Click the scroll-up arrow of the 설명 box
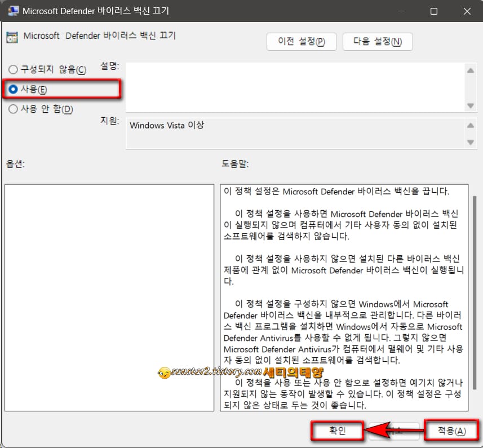This screenshot has width=483, height=448. [x=469, y=70]
